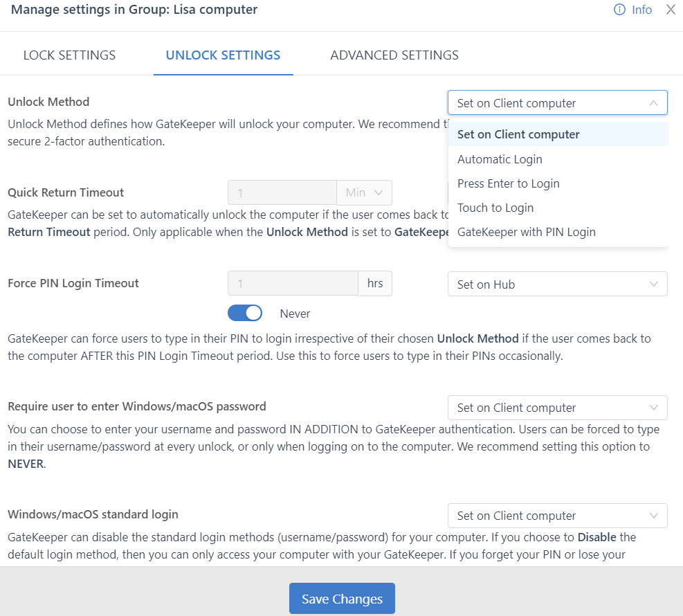Collapse the Unlock Method dropdown arrow
The height and width of the screenshot is (616, 683).
coord(653,103)
